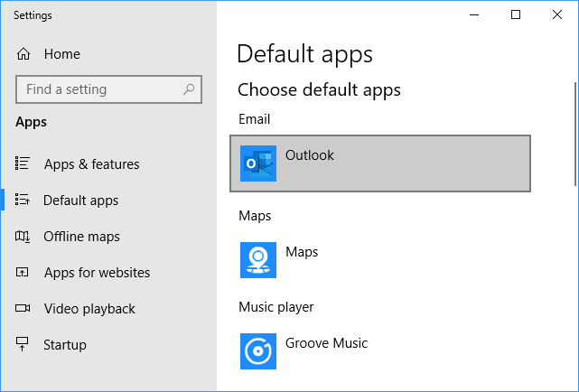Change default Email app from Outlook
This screenshot has height=392, width=579.
click(380, 163)
